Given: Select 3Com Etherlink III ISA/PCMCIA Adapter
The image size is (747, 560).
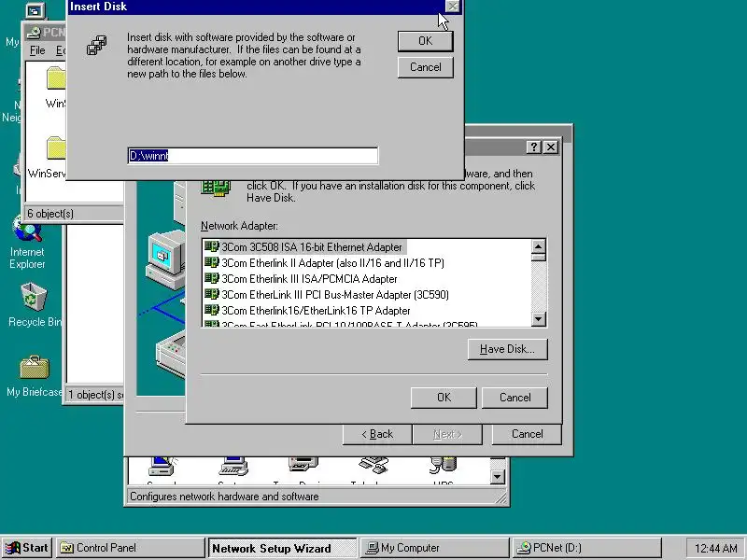Looking at the screenshot, I should [x=309, y=278].
